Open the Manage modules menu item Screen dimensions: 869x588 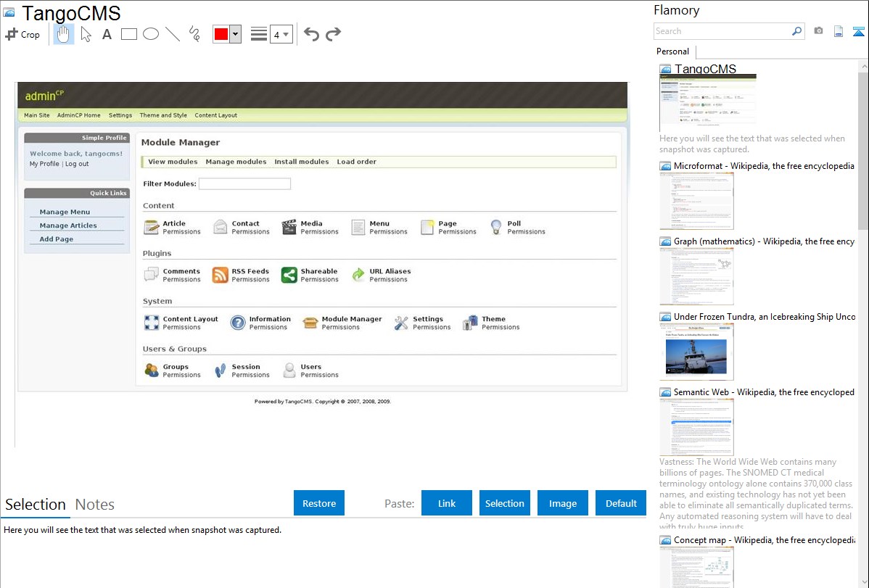[236, 162]
